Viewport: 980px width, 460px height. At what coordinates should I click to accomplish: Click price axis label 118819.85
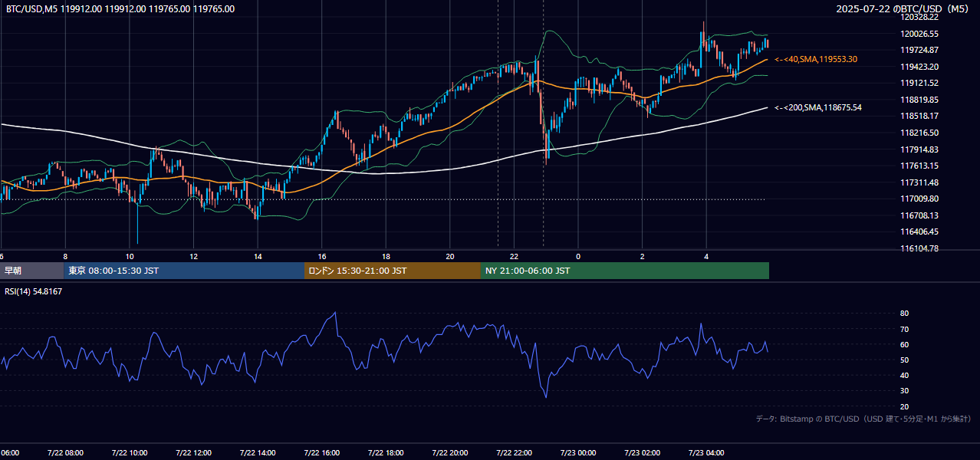[x=921, y=100]
